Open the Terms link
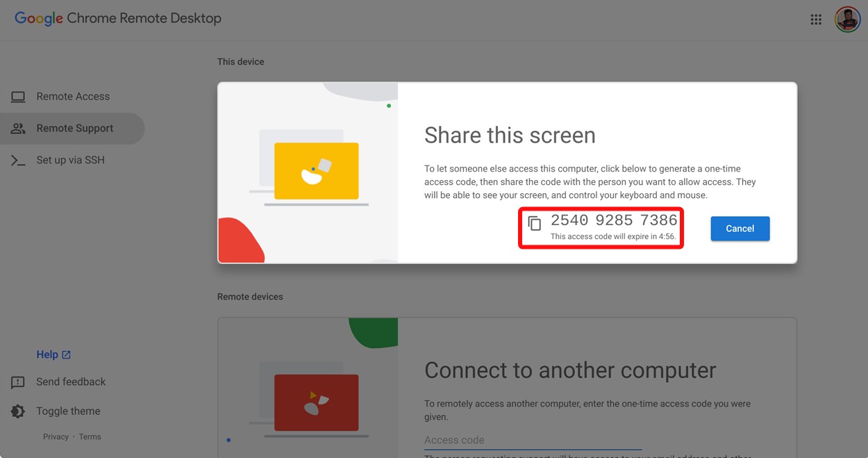The image size is (868, 458). [x=90, y=436]
